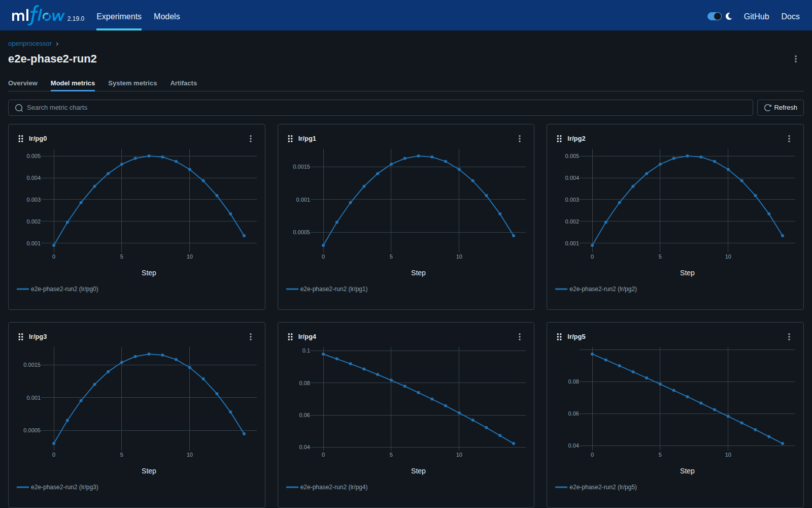Grab the drag handle of lr/pg5 chart

559,337
